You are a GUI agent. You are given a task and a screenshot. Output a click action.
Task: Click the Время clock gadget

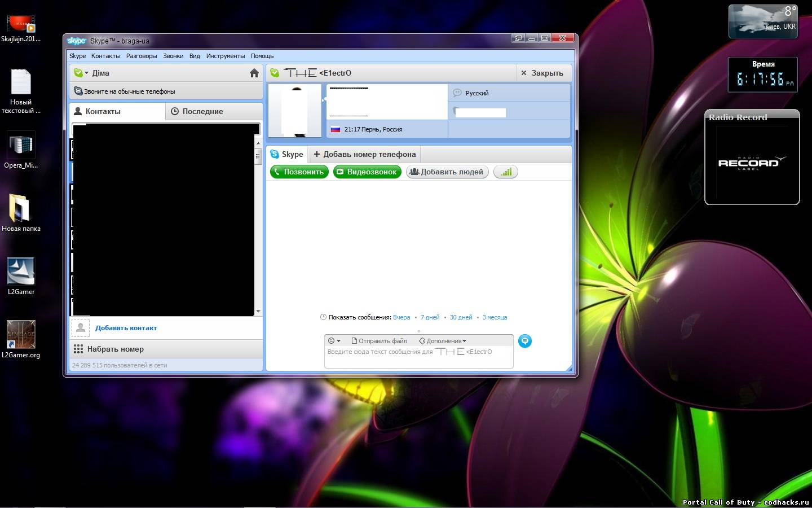(x=763, y=75)
